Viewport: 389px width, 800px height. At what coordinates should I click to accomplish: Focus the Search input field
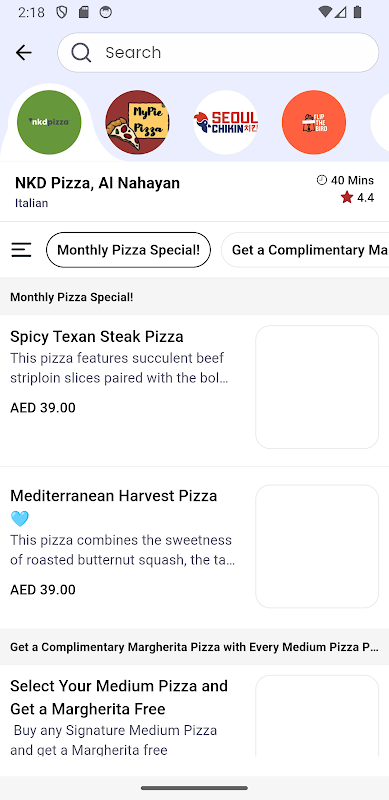pyautogui.click(x=218, y=53)
